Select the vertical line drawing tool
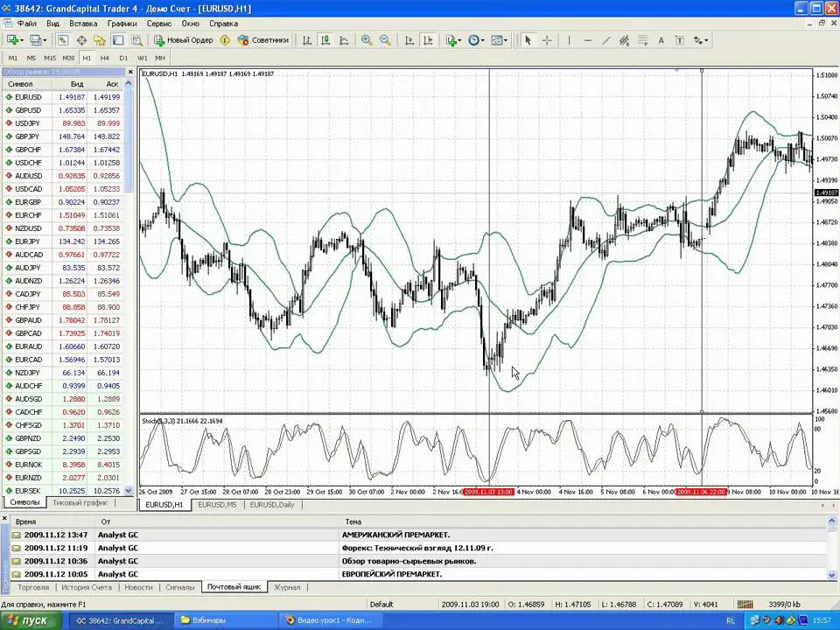 click(569, 40)
